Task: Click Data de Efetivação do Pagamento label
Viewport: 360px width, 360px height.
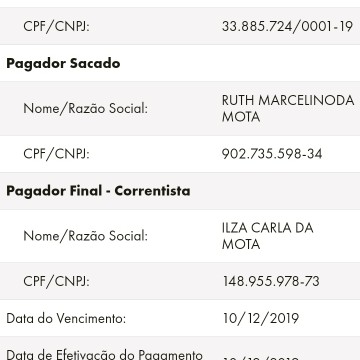Action: [104, 354]
